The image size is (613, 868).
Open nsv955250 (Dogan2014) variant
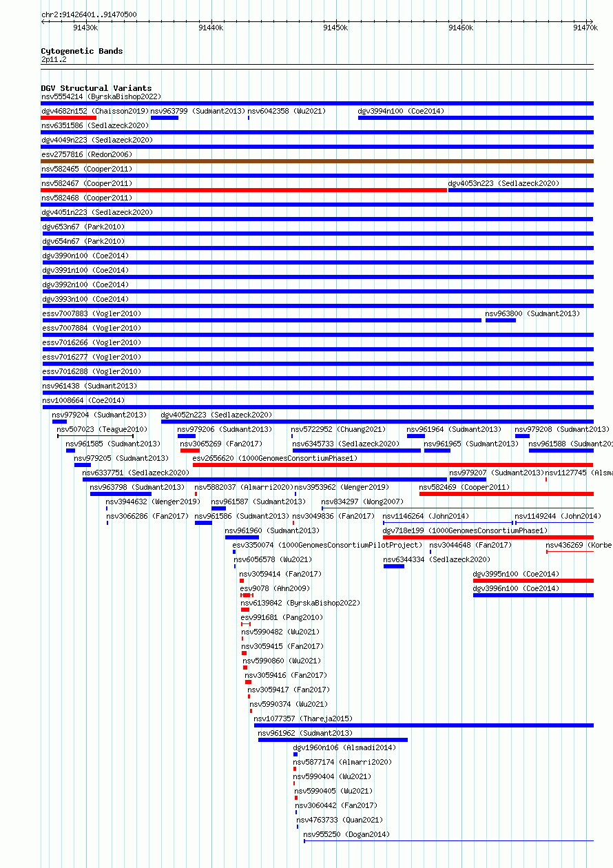(346, 834)
